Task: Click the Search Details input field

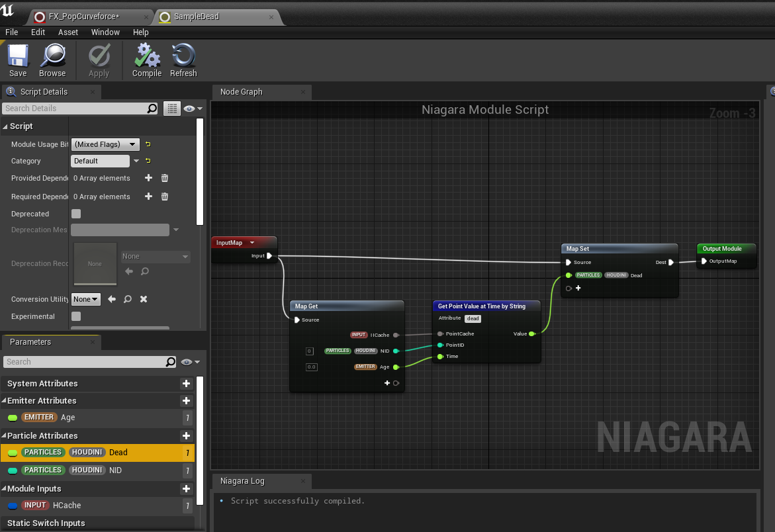Action: pos(75,108)
